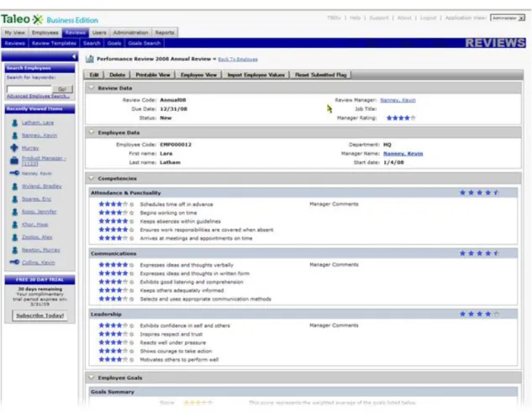Open Goals Search in the submenu bar
This screenshot has width=532, height=413.
point(145,43)
